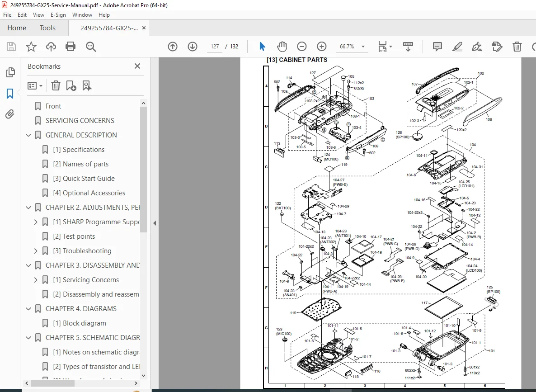Click the bookmarks horizontal scrollbar right arrow
Screen dimensions: 536x392
click(136, 383)
